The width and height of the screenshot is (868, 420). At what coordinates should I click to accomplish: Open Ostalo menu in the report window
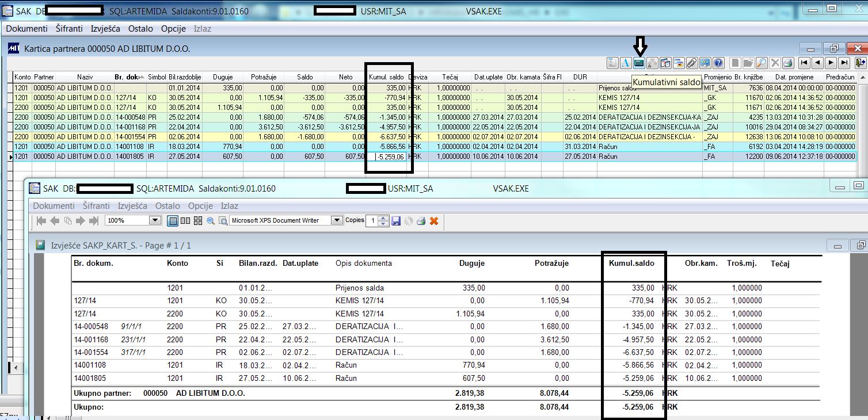click(x=167, y=206)
